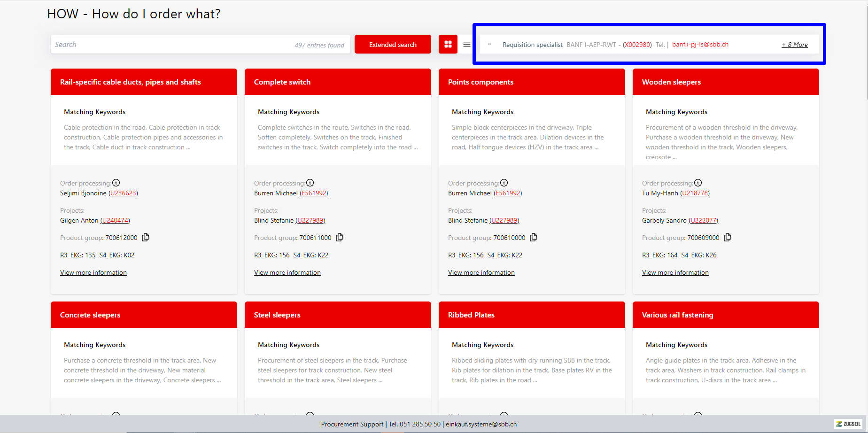Copy product group 700609000 to clipboard
This screenshot has height=433, width=868.
pyautogui.click(x=728, y=237)
